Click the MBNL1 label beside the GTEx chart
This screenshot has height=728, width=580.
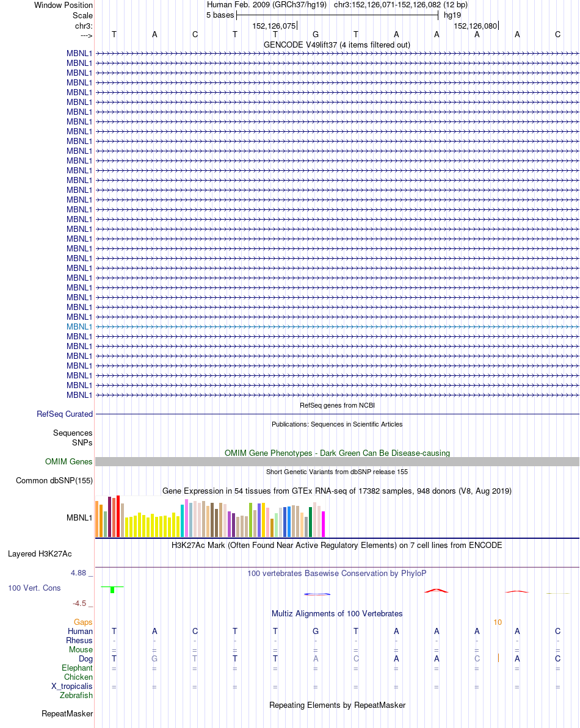pos(79,517)
